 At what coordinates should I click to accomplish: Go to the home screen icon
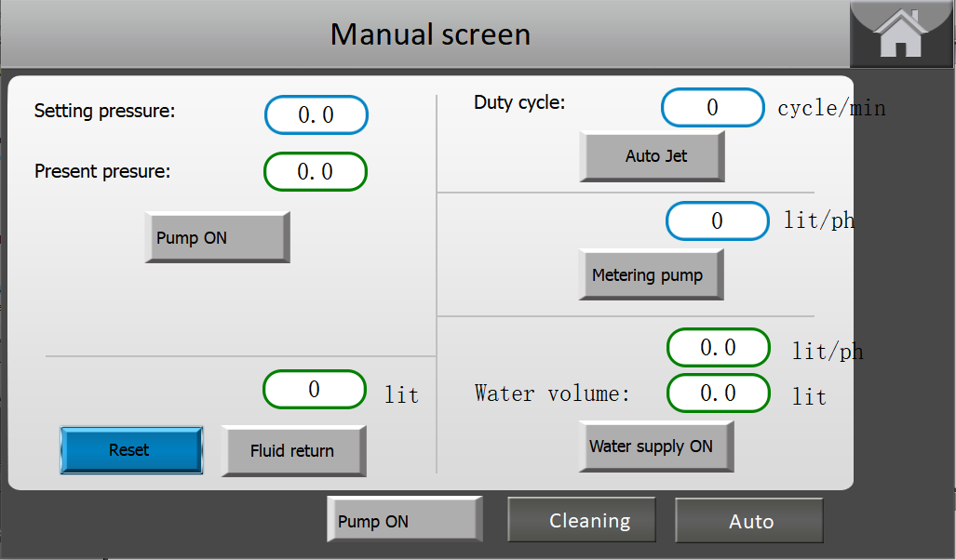900,33
